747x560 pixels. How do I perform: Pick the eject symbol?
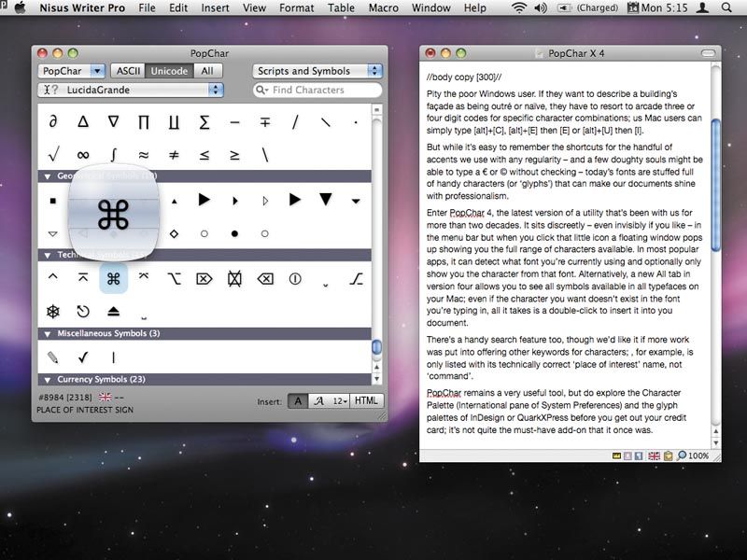pyautogui.click(x=113, y=312)
